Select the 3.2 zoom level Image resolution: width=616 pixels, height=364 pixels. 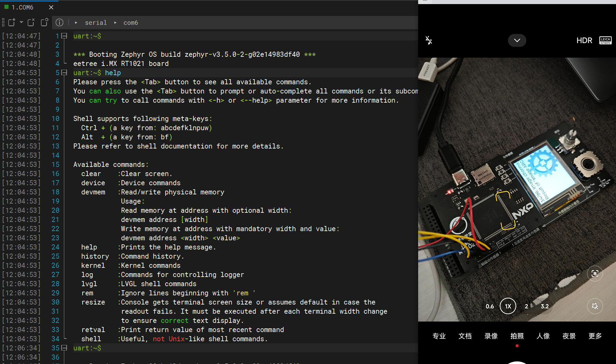click(545, 306)
